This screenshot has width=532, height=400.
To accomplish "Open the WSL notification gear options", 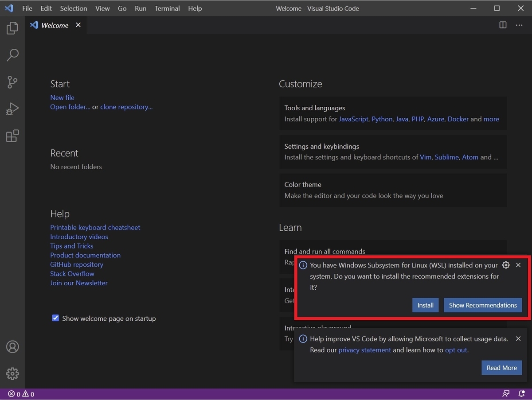I will [x=506, y=265].
